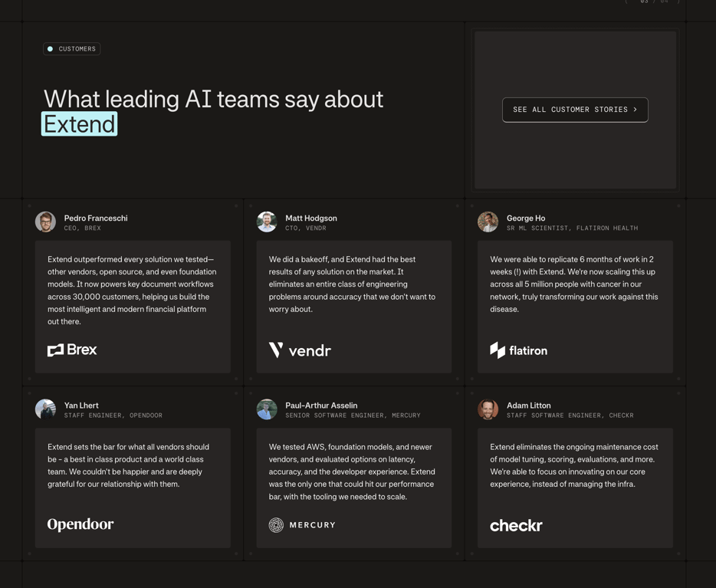Image resolution: width=716 pixels, height=588 pixels.
Task: Click the quote starting Extend outperformed every solution
Action: click(132, 291)
